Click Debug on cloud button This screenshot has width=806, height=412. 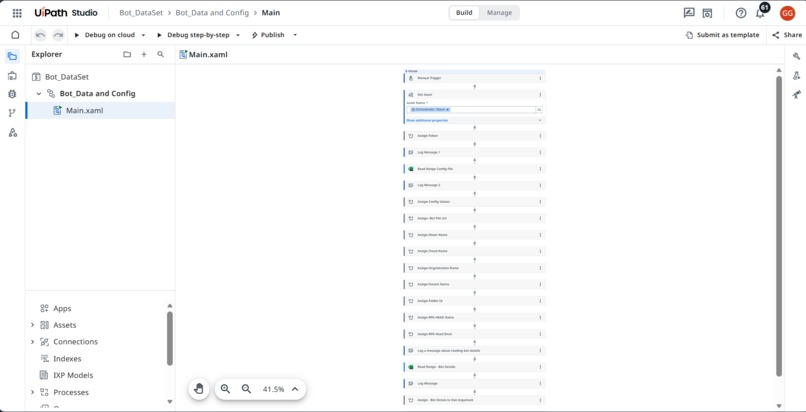[x=105, y=35]
